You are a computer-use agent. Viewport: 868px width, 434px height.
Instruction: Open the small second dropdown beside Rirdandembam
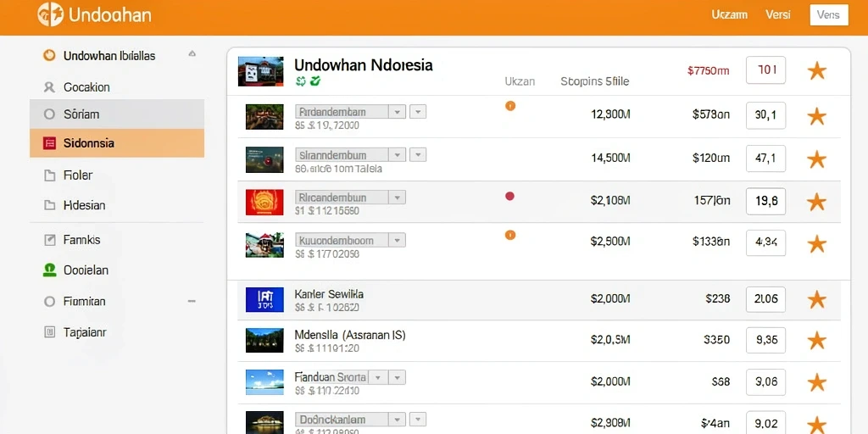(418, 112)
